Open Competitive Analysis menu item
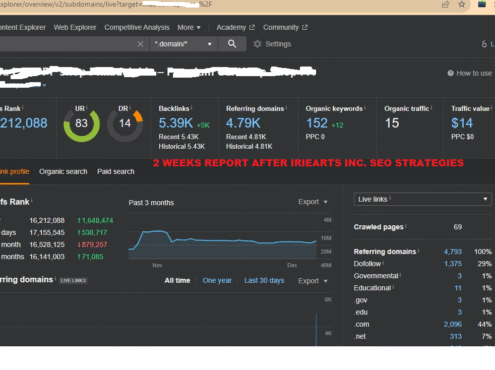The width and height of the screenshot is (495, 370). 137,27
